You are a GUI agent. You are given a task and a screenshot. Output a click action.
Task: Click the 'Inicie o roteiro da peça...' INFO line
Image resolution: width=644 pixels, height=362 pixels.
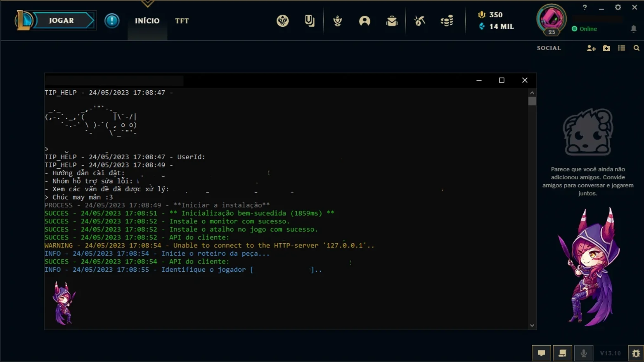(x=157, y=254)
